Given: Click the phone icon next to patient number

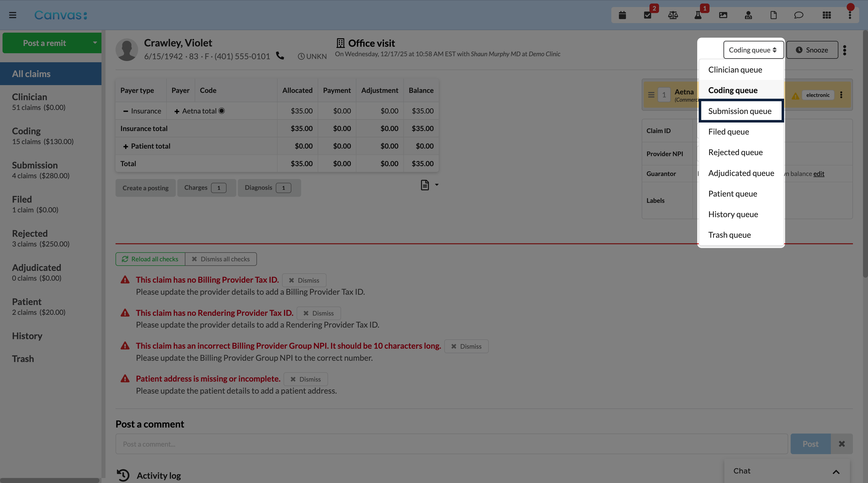Looking at the screenshot, I should pos(280,55).
